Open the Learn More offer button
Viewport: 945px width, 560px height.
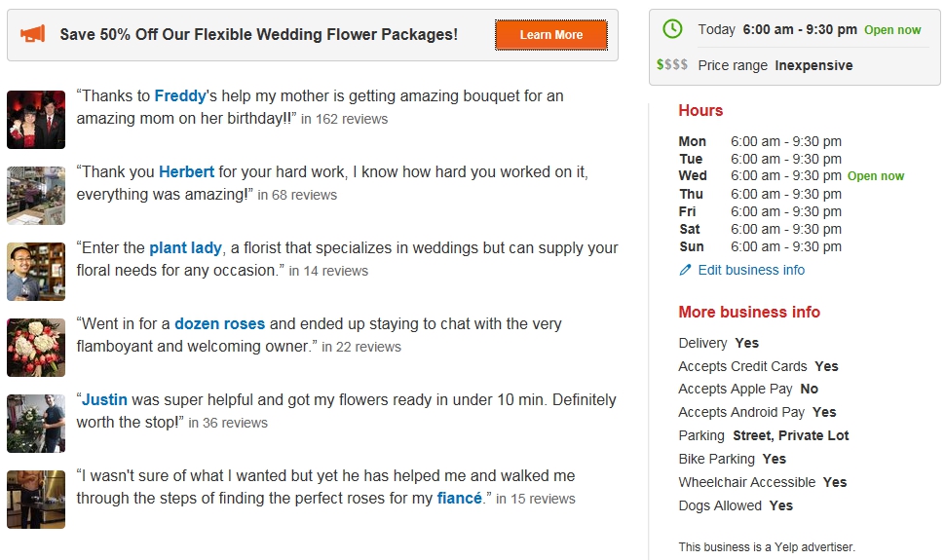(550, 35)
